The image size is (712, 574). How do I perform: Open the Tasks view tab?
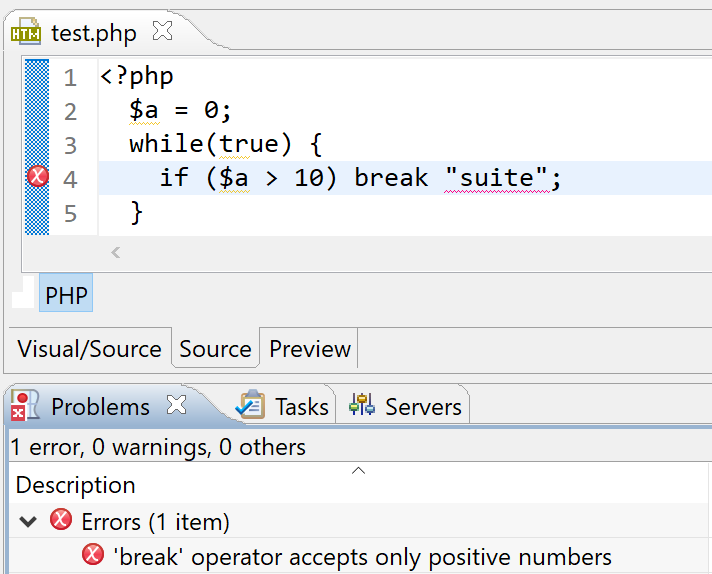click(301, 407)
